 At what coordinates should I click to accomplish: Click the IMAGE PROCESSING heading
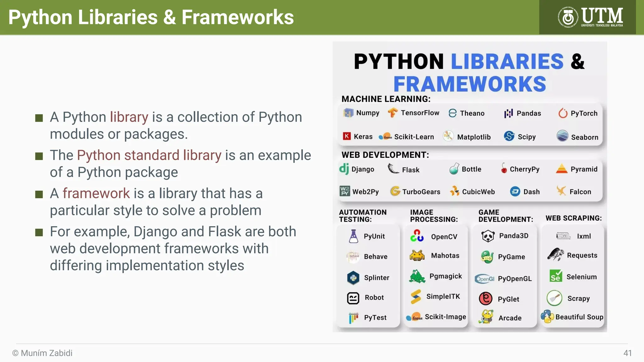tap(434, 216)
